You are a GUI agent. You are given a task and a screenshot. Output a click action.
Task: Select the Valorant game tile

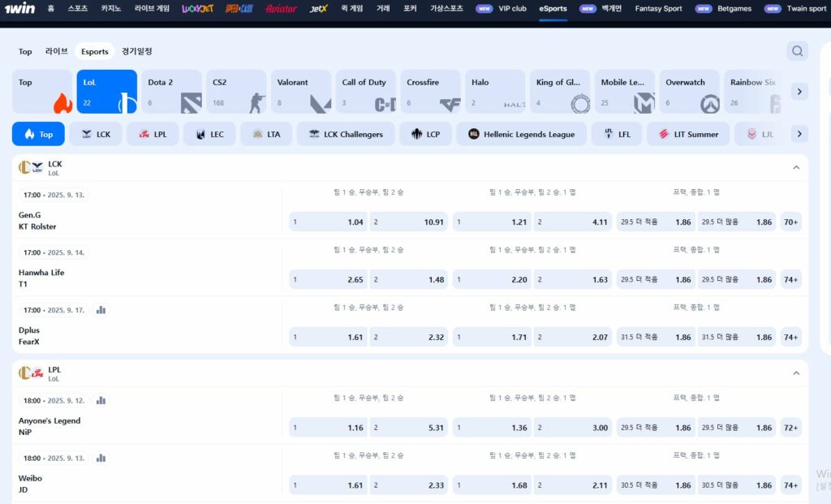point(301,92)
